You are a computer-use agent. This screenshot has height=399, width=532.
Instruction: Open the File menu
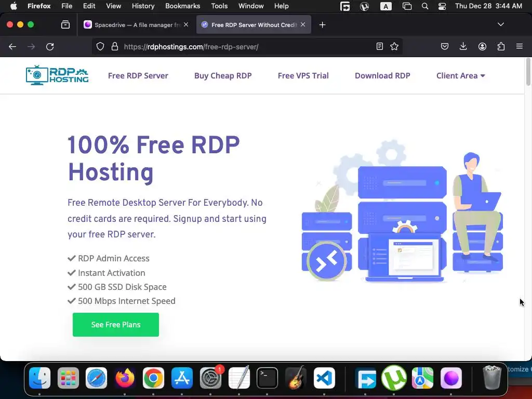(67, 6)
